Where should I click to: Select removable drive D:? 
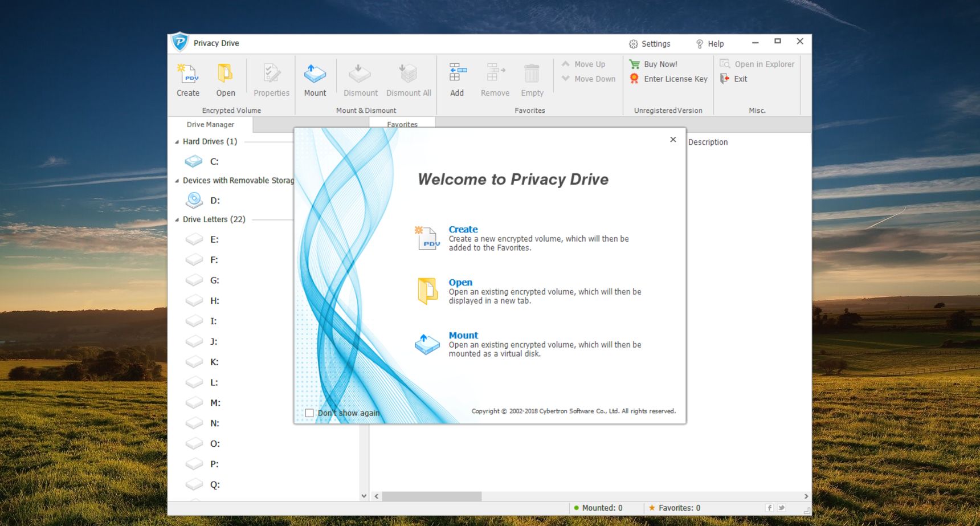(x=202, y=201)
